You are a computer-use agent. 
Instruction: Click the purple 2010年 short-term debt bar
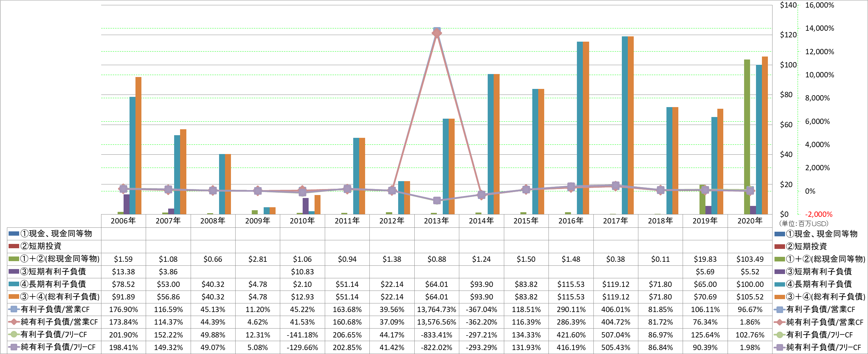pyautogui.click(x=306, y=206)
